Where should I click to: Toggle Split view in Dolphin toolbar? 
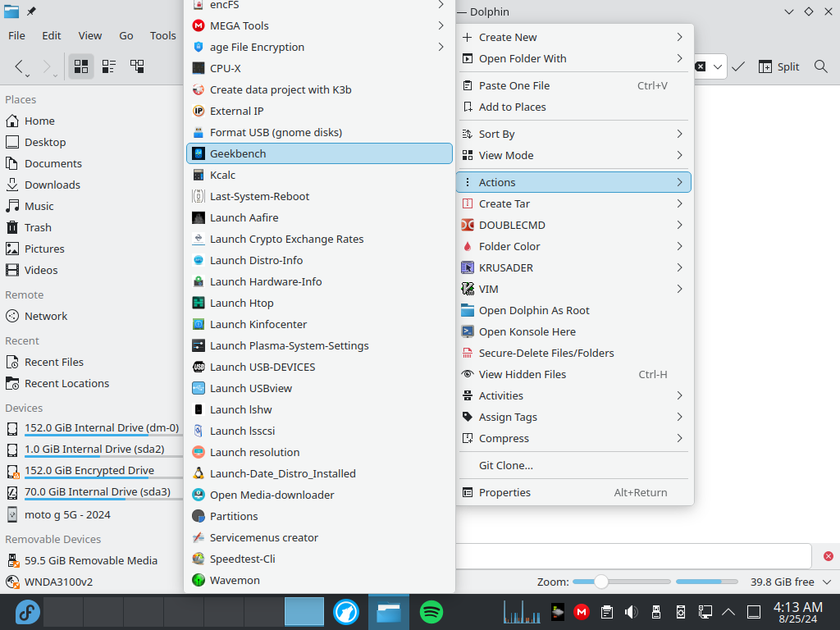point(778,66)
